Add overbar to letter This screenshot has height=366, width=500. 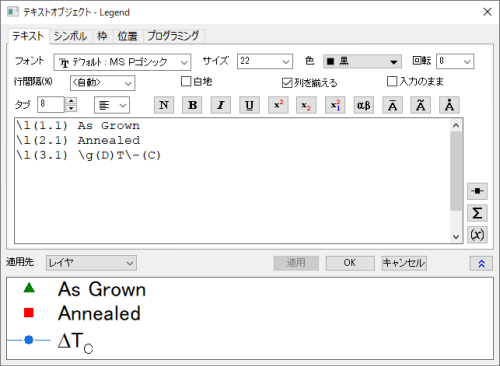[x=392, y=105]
